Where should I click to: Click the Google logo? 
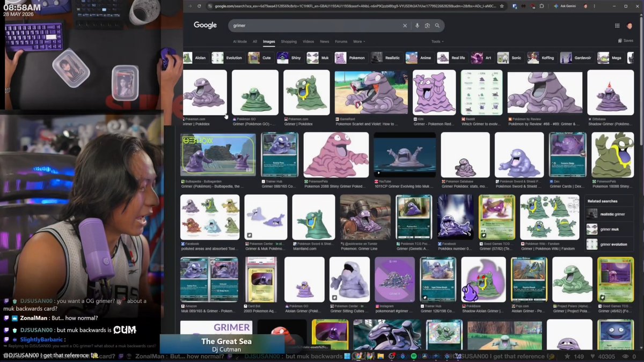(x=205, y=25)
